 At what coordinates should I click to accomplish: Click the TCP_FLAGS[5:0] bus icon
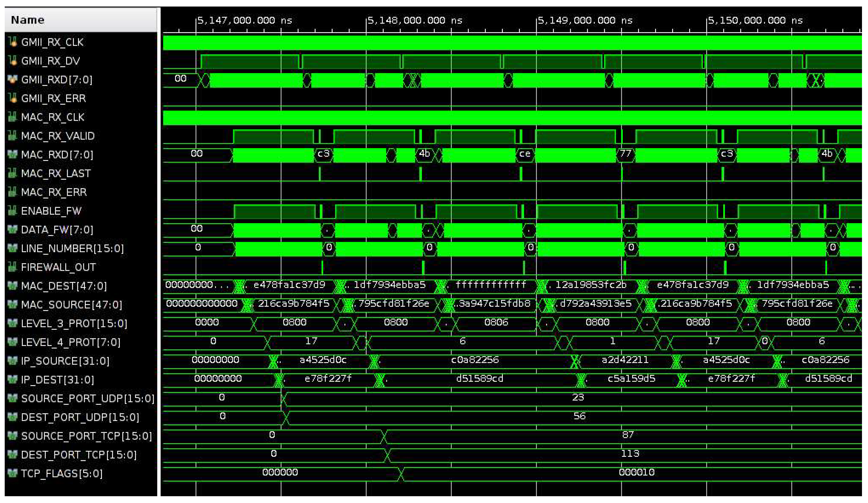[x=13, y=473]
